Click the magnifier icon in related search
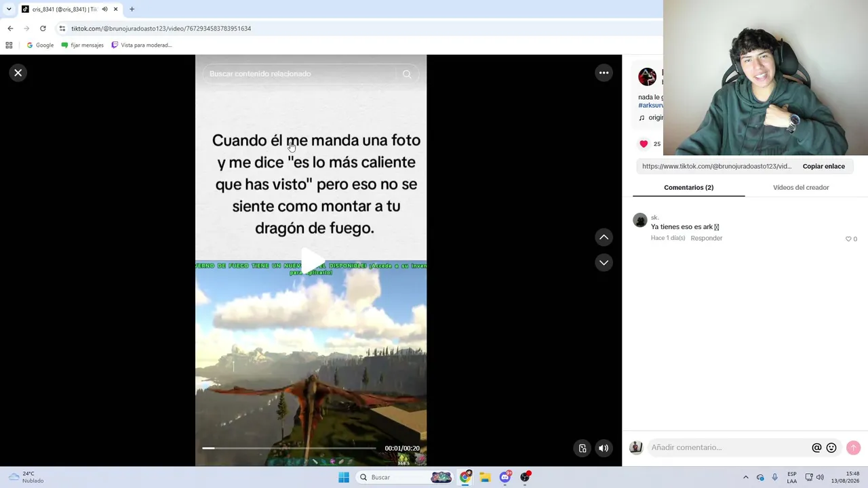 [407, 74]
